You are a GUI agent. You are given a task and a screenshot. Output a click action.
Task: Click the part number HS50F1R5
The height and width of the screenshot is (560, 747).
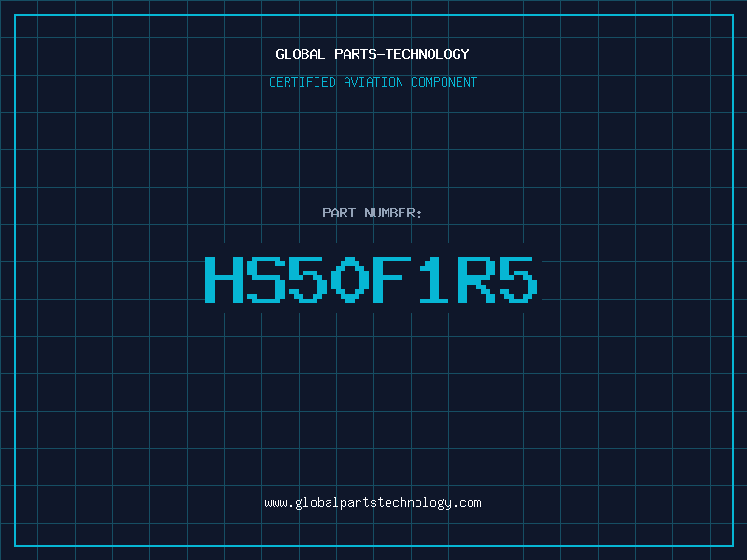point(372,279)
